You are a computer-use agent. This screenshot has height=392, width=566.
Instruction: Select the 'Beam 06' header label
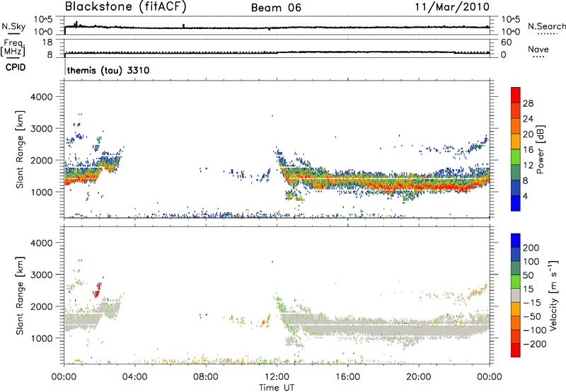[x=276, y=8]
